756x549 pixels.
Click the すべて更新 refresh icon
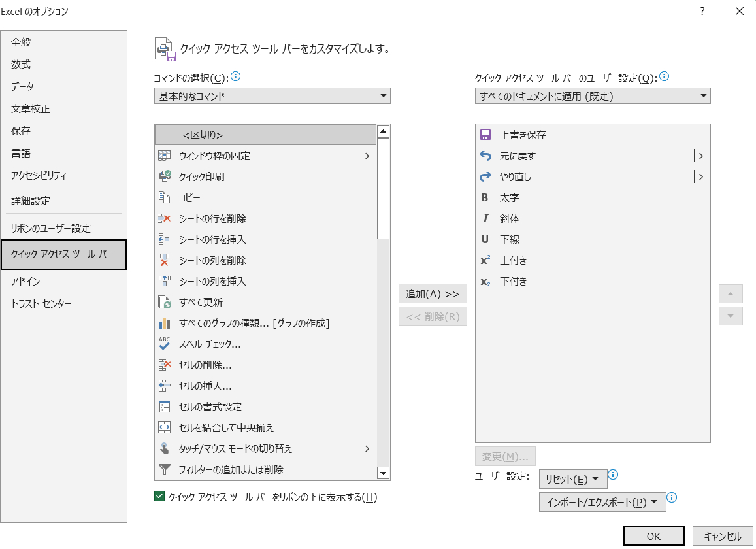coord(165,302)
